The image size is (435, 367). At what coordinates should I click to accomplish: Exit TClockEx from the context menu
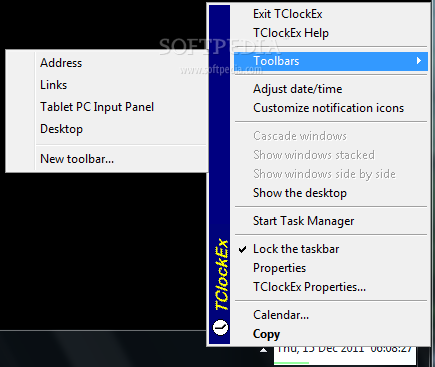point(330,14)
